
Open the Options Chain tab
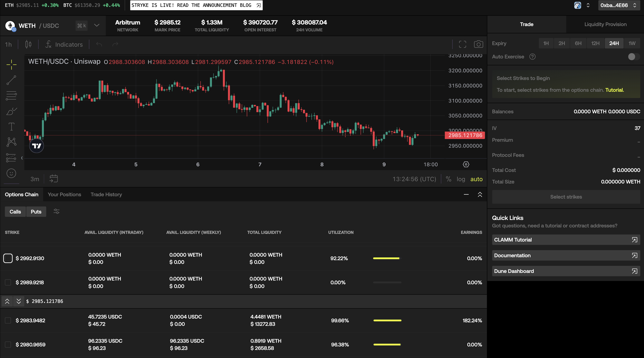tap(22, 194)
